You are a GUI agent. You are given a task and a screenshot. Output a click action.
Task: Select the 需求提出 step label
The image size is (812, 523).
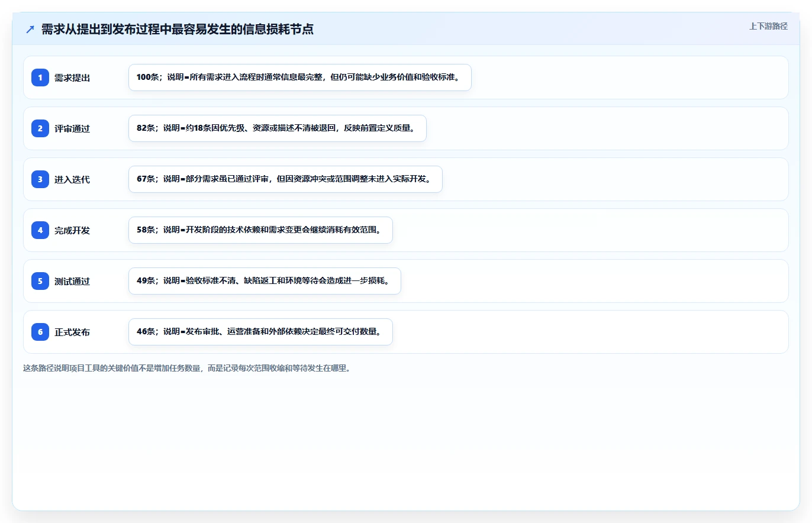[72, 78]
